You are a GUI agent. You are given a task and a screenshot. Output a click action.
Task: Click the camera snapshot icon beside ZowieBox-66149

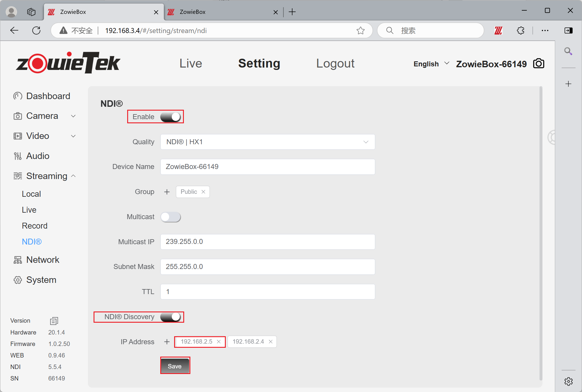(539, 64)
